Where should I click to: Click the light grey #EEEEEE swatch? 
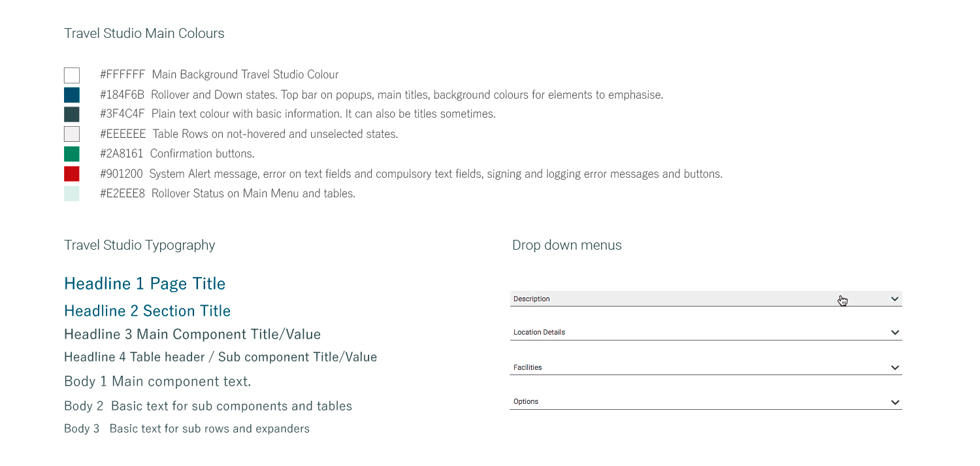coord(72,134)
